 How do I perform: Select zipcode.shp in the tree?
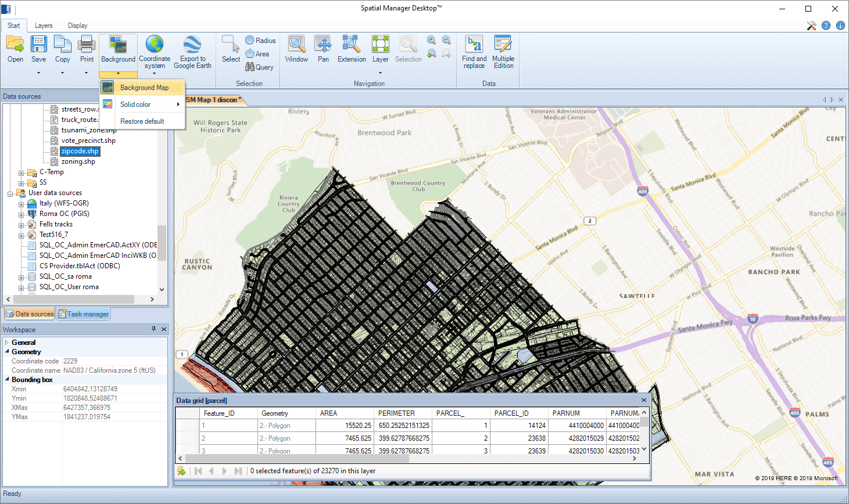tap(80, 151)
